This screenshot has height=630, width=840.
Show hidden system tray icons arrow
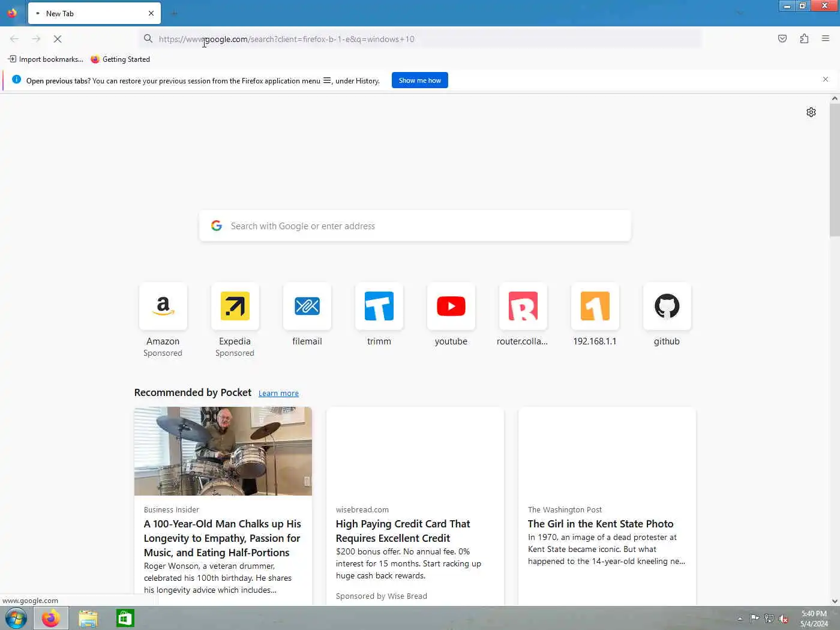(740, 619)
